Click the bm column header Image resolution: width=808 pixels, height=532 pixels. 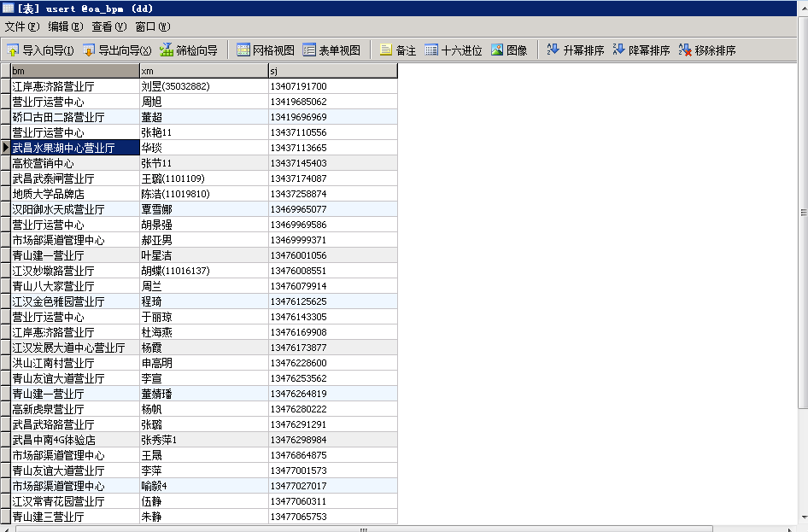point(75,71)
